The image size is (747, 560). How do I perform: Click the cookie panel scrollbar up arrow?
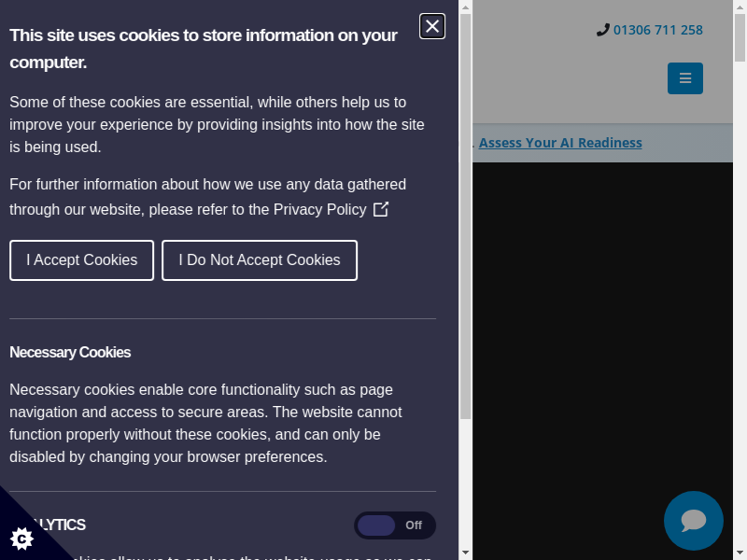[x=465, y=7]
